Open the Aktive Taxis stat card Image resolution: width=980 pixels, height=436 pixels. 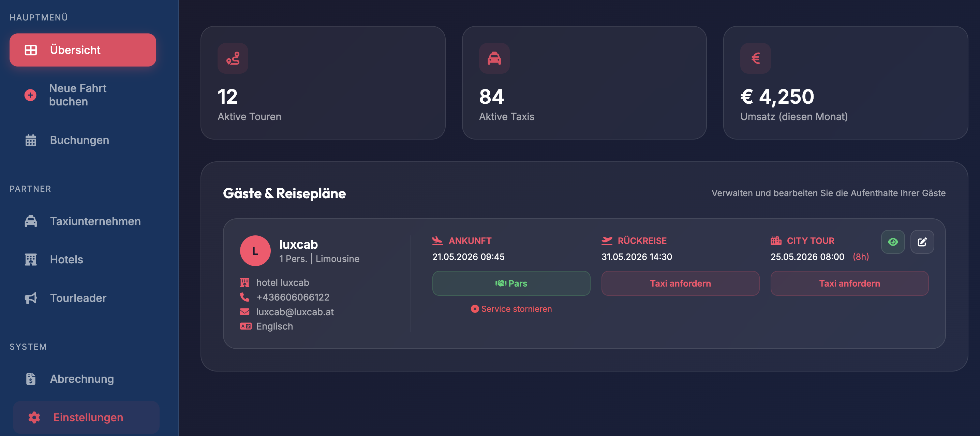pyautogui.click(x=584, y=83)
